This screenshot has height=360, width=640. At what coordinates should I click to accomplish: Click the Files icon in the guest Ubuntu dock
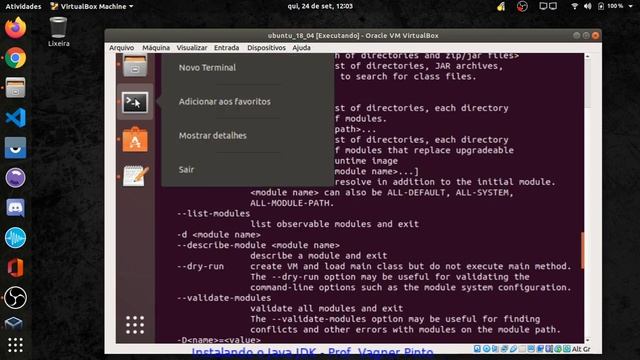click(135, 65)
